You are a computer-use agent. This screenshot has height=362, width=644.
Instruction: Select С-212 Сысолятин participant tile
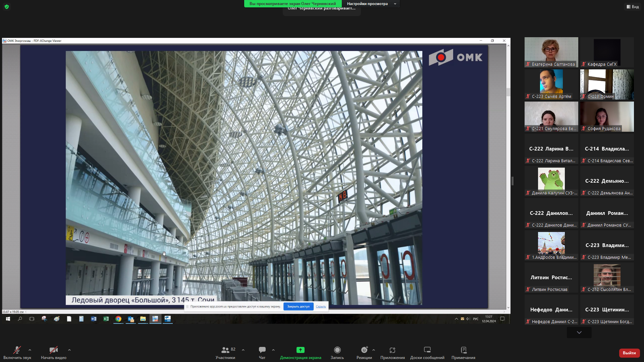pyautogui.click(x=607, y=278)
